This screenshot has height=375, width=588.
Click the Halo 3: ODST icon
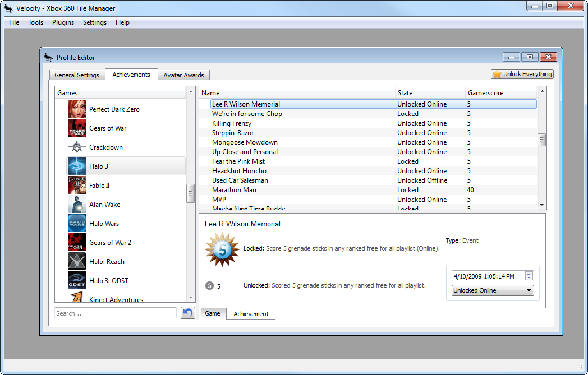pyautogui.click(x=76, y=281)
